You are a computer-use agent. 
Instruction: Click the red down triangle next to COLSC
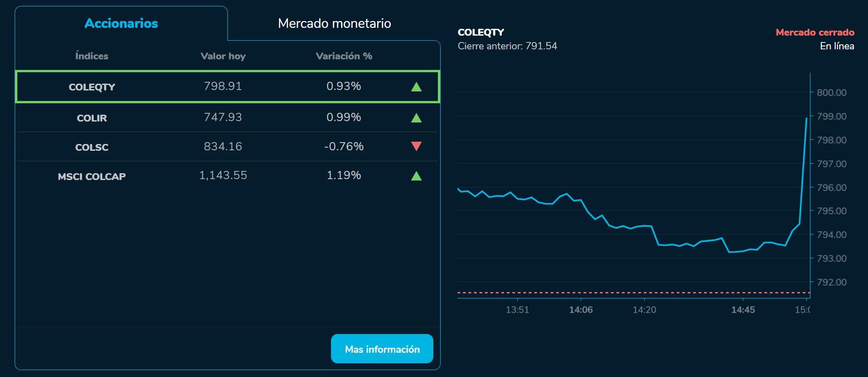point(416,147)
